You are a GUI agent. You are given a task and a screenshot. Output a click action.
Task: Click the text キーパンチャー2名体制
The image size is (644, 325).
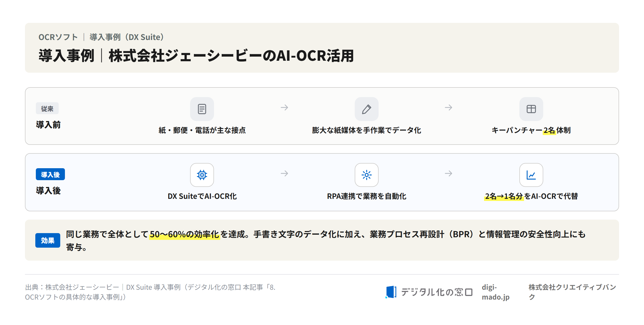531,130
